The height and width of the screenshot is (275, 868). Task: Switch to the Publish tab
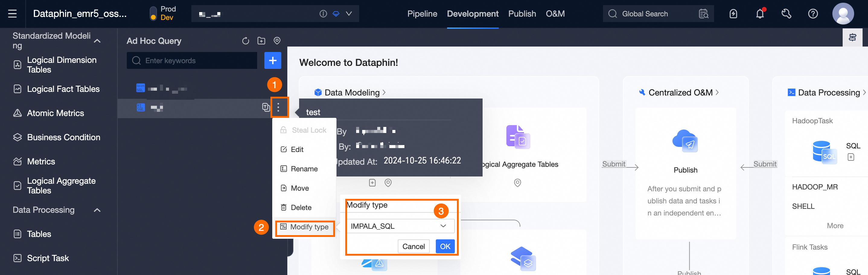point(522,14)
